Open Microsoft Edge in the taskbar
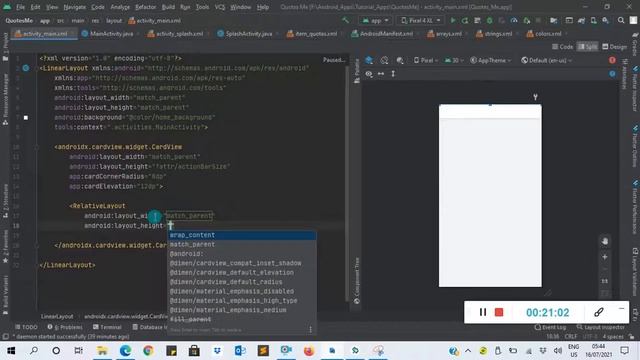The height and width of the screenshot is (360, 640). (x=125, y=350)
